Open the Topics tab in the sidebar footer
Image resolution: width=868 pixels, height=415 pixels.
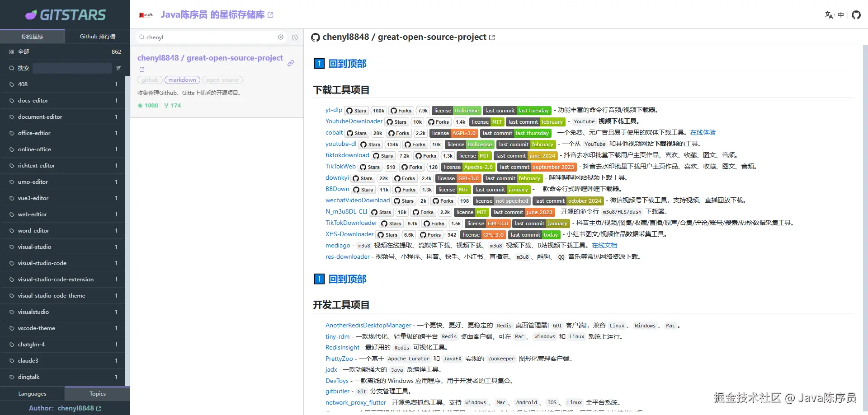click(x=98, y=394)
